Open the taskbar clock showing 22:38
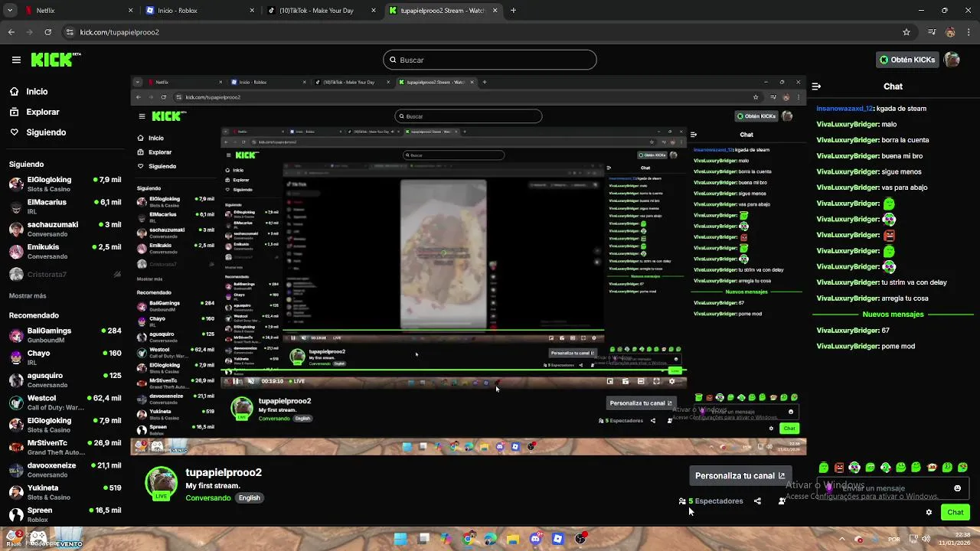The image size is (980, 551). coord(956,539)
